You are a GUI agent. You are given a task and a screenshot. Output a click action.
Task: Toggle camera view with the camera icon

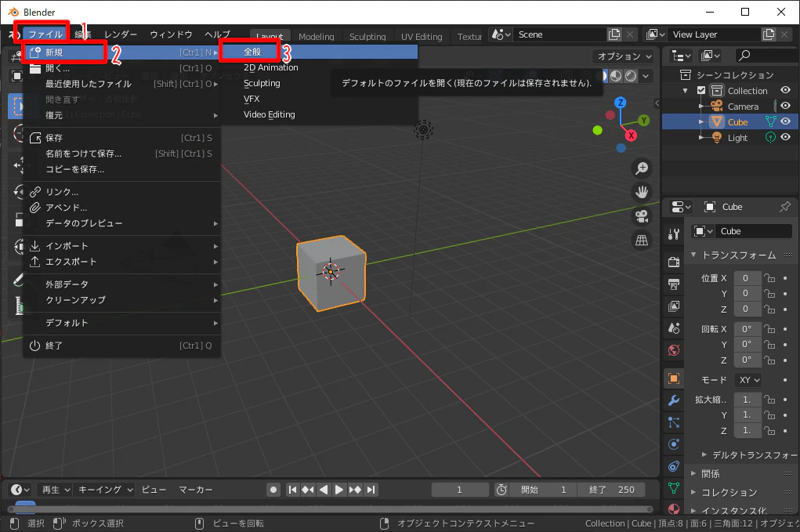coord(642,216)
